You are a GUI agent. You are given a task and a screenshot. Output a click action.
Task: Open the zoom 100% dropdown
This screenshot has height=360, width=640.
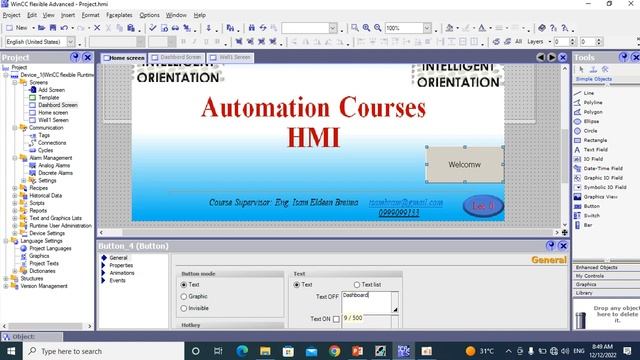coord(427,28)
